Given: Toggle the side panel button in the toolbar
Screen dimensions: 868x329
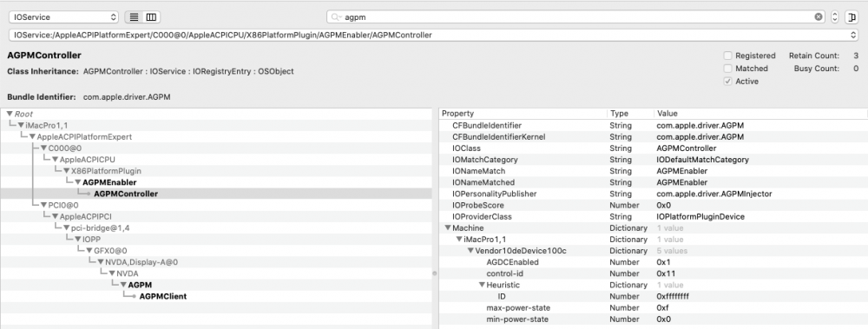Looking at the screenshot, I should click(852, 17).
